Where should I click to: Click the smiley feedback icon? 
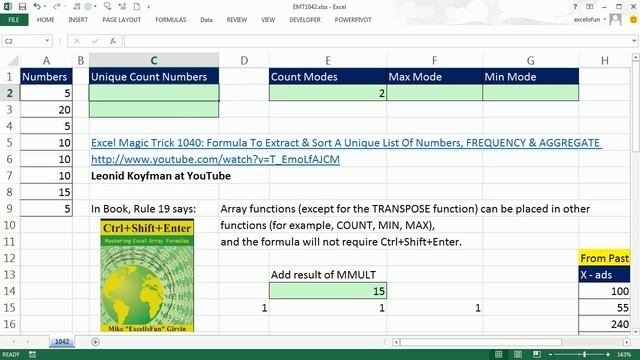coord(633,19)
